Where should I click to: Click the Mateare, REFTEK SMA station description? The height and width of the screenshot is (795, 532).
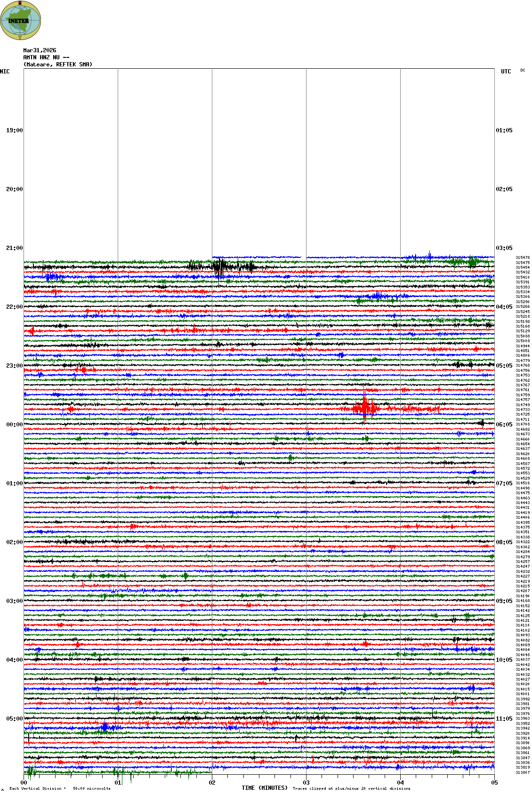[57, 64]
